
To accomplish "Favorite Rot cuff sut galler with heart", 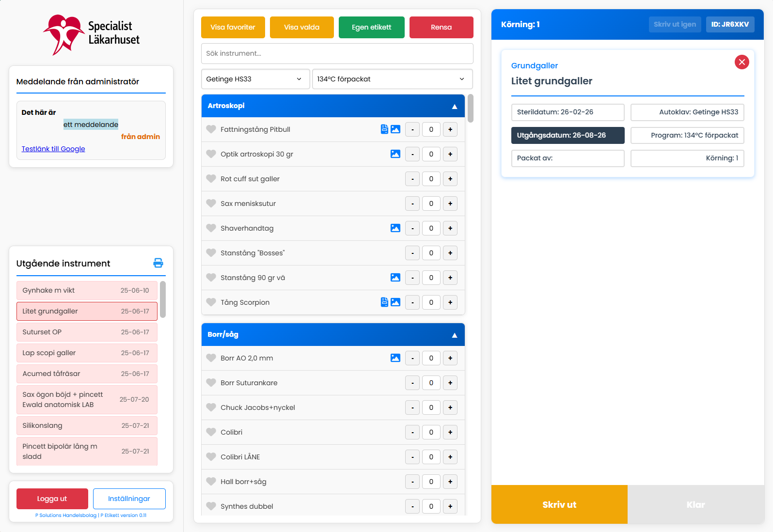I will (211, 179).
